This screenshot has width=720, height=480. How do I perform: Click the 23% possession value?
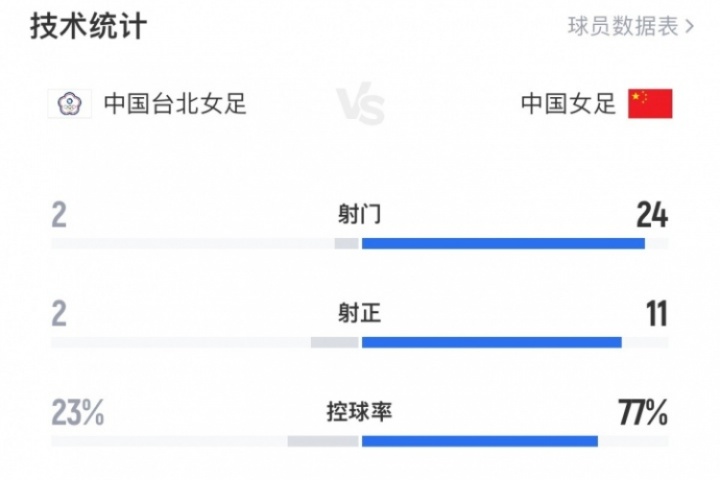tap(78, 412)
